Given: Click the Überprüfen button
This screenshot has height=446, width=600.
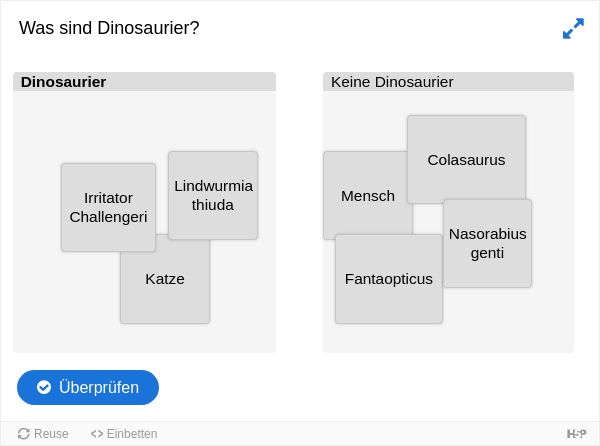Looking at the screenshot, I should [x=88, y=387].
